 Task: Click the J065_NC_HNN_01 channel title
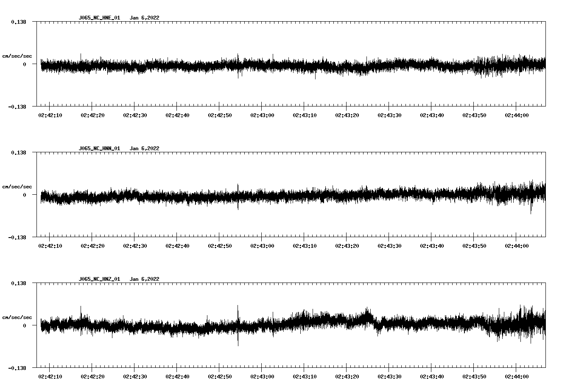[99, 148]
